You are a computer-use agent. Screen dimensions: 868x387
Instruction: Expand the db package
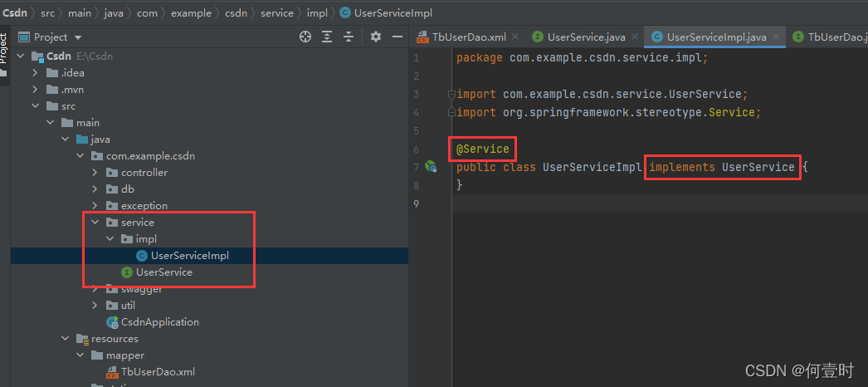coord(95,189)
